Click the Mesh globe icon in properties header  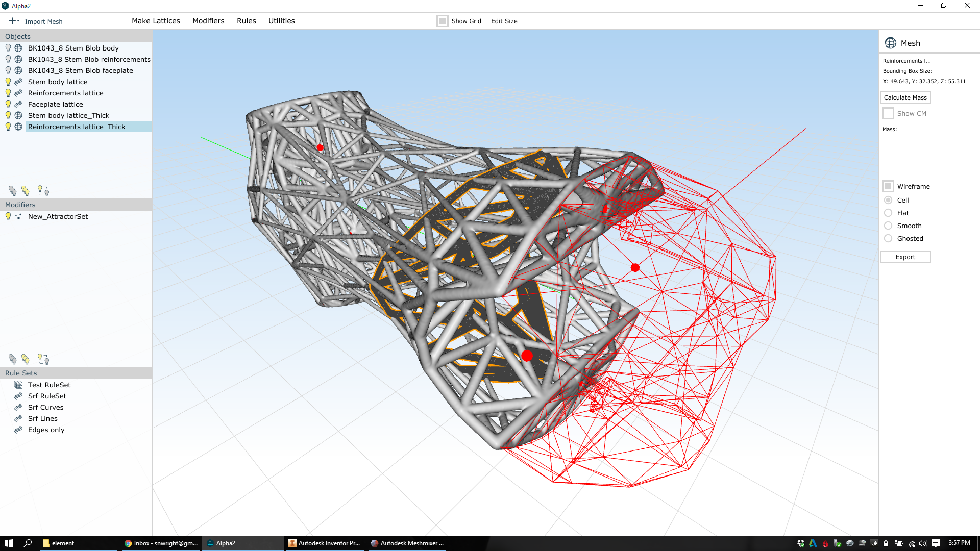coord(890,43)
